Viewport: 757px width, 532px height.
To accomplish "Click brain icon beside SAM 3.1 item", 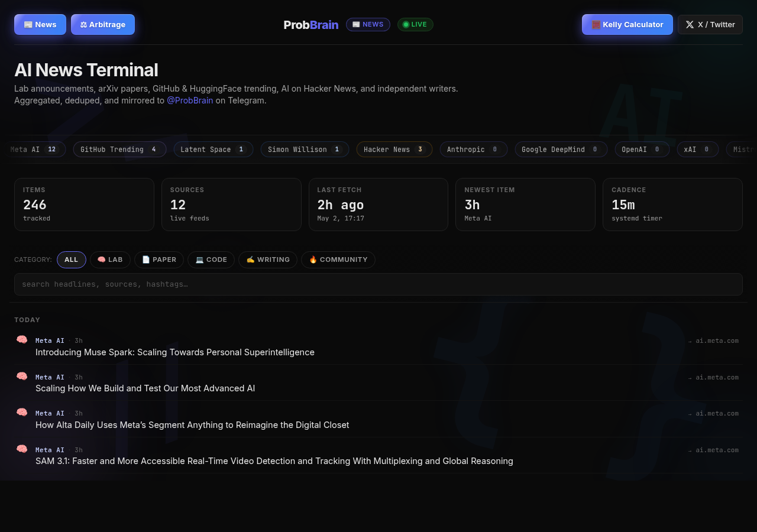I will (22, 449).
